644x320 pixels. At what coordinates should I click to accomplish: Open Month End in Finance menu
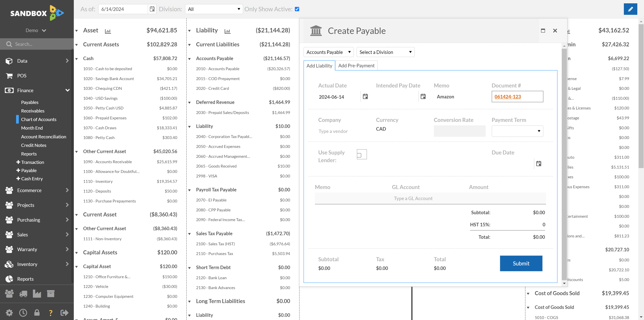pyautogui.click(x=32, y=128)
